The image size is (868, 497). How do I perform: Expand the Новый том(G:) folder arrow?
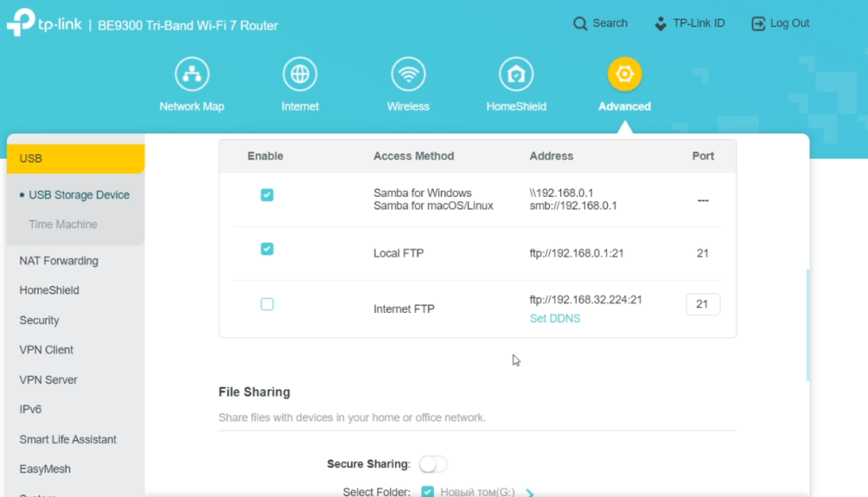pyautogui.click(x=530, y=493)
